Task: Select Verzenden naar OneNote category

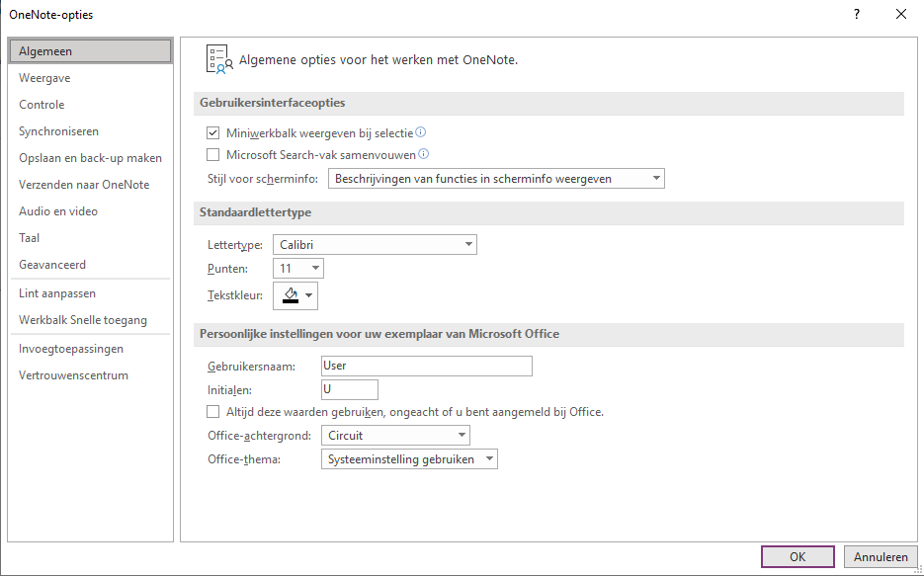Action: click(x=90, y=185)
